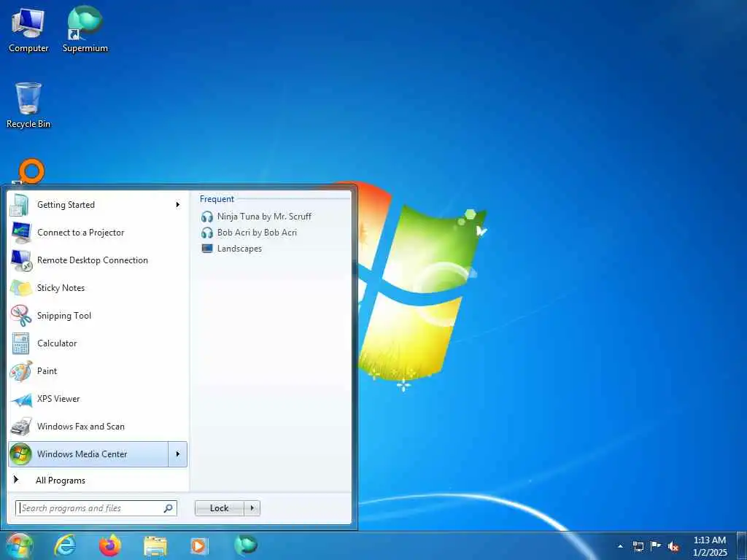Screen dimensions: 747x560
Task: Click the headphones icon beside Bob Acri
Action: [206, 233]
